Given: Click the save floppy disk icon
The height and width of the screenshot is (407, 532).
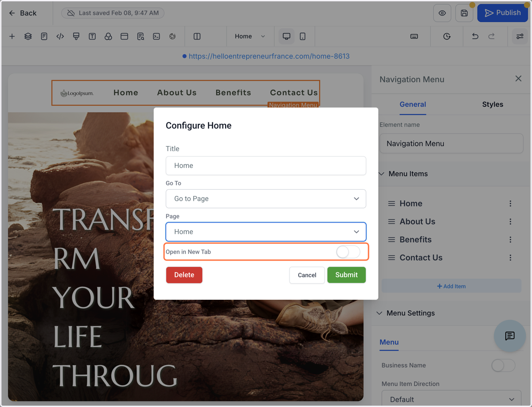Looking at the screenshot, I should click(x=464, y=13).
